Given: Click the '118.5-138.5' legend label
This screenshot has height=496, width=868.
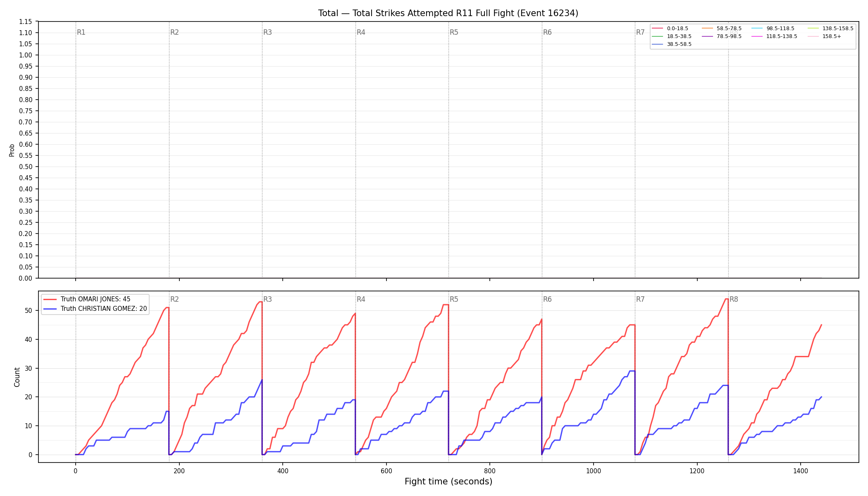Looking at the screenshot, I should pyautogui.click(x=782, y=36).
